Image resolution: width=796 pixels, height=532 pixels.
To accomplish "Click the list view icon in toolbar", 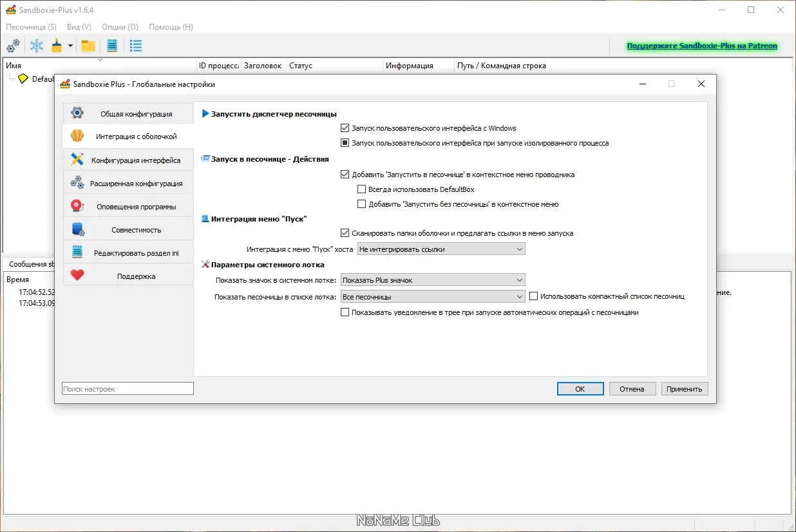I will coord(135,46).
